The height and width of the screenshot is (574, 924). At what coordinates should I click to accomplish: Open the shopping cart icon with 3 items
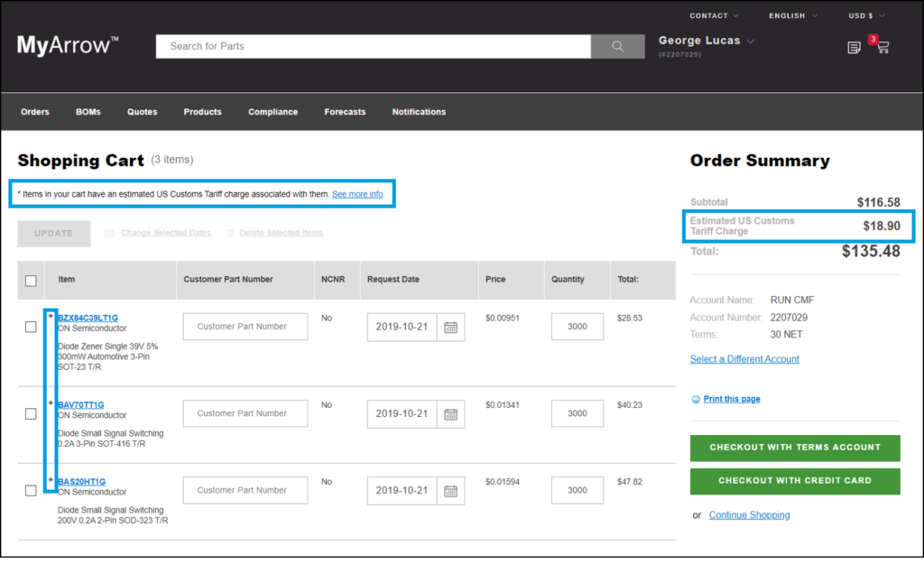point(884,48)
